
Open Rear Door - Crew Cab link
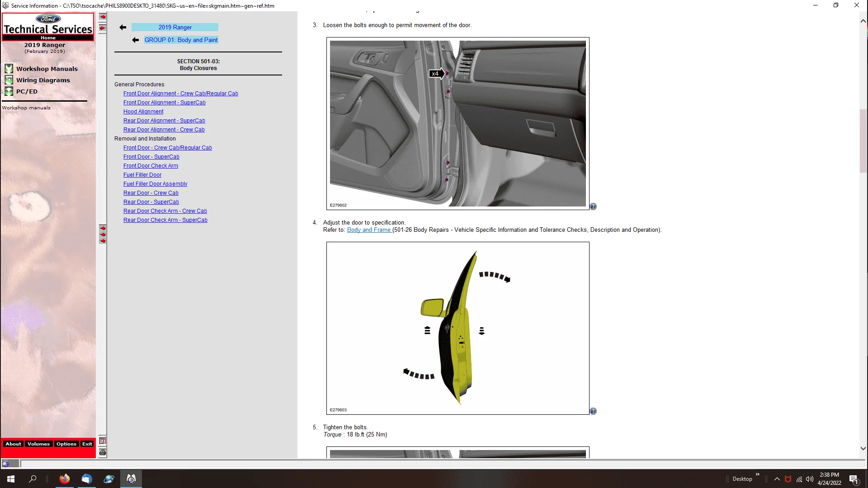point(151,193)
